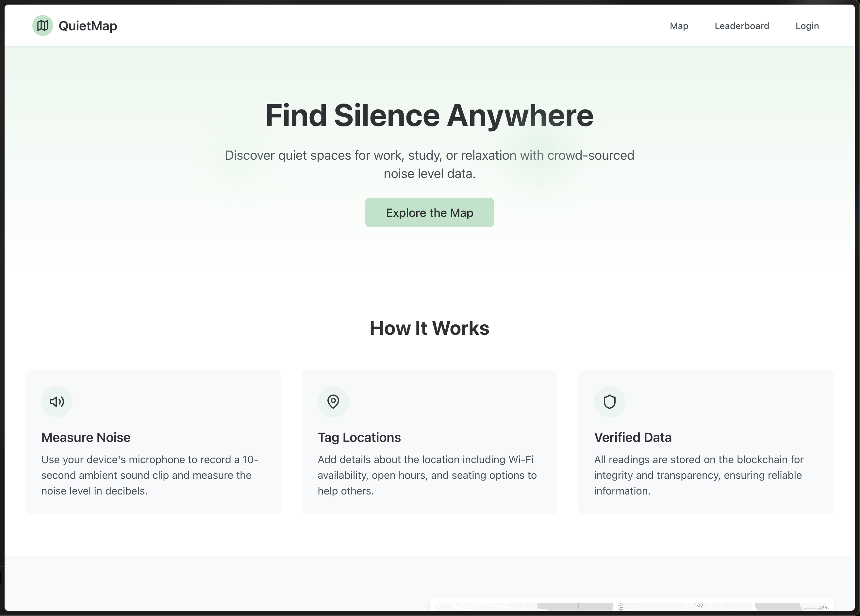Select the Verified Data card title
Screen dimensions: 860x616
point(633,437)
